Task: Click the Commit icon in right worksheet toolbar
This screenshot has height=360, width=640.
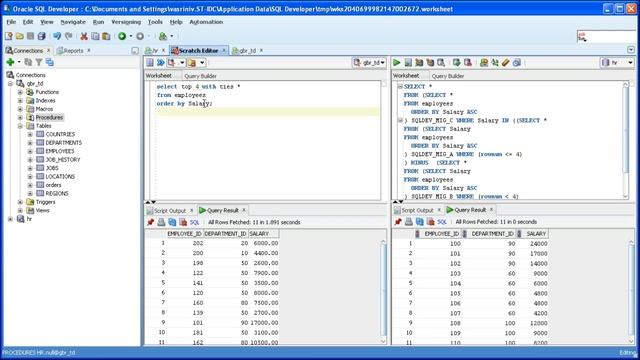Action: click(456, 62)
